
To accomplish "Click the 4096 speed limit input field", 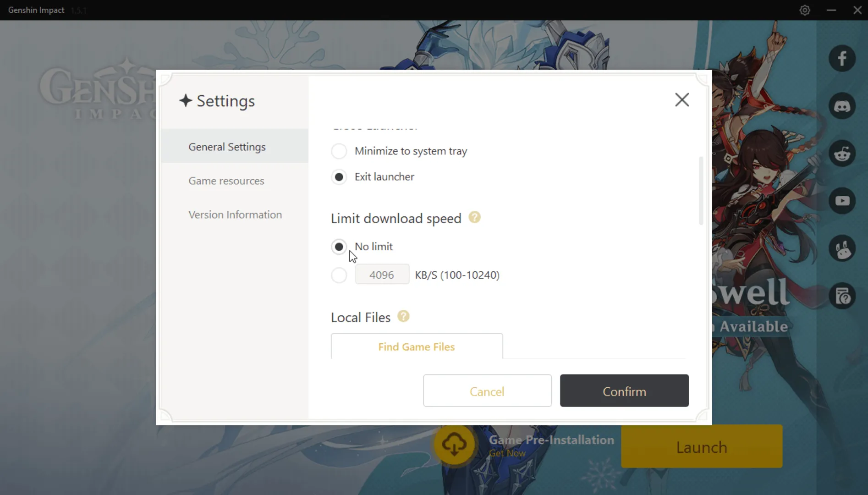I will coord(382,275).
